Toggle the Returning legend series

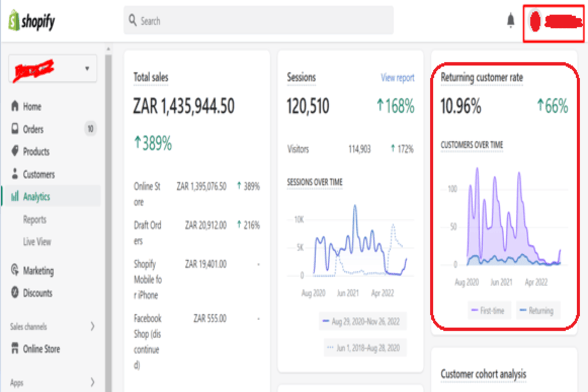pos(538,311)
